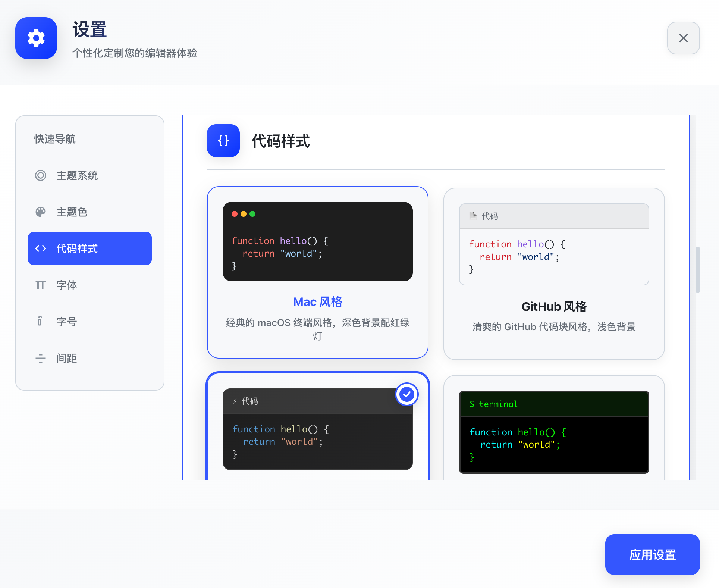Image resolution: width=719 pixels, height=588 pixels.
Task: Click the checkmark on the selected dark style
Action: point(406,394)
